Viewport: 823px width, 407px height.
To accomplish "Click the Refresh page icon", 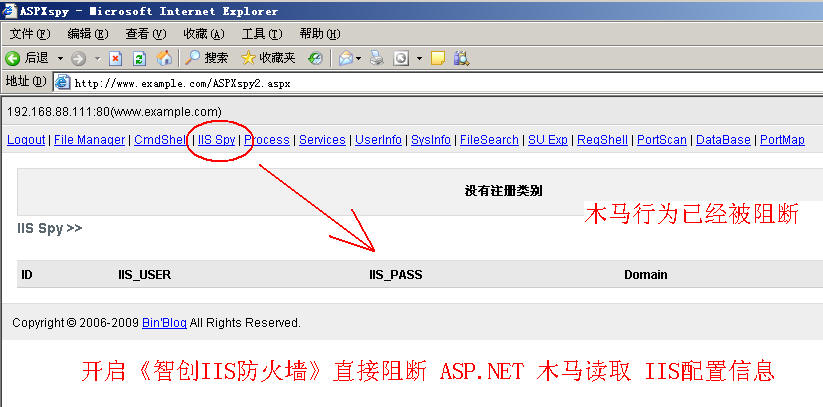I will click(139, 58).
